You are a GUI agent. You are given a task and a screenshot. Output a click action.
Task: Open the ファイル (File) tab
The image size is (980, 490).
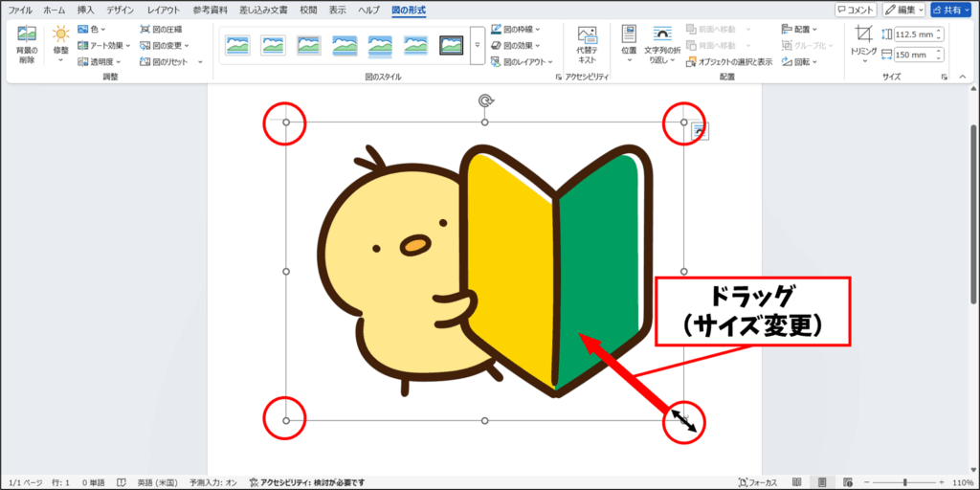[20, 10]
